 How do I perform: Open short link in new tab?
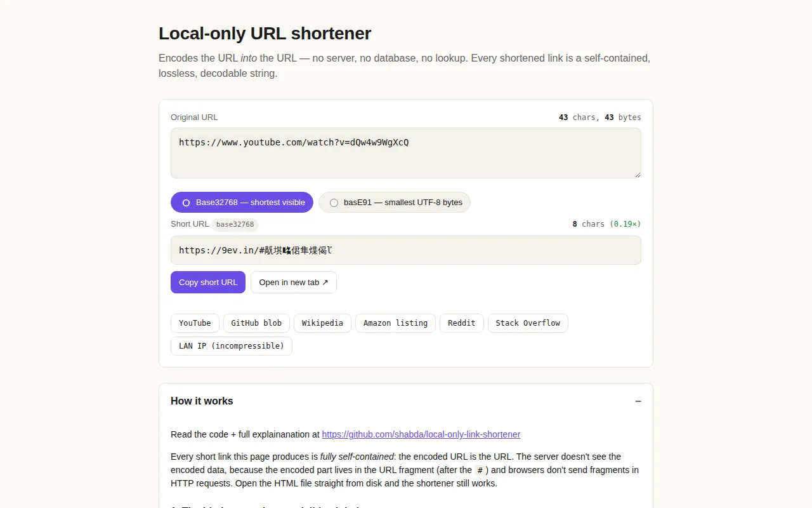294,282
